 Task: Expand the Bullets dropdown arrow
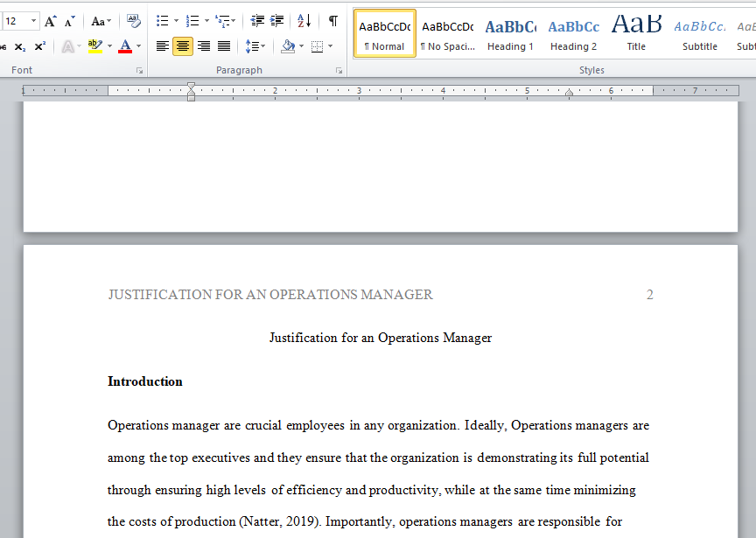click(x=176, y=21)
